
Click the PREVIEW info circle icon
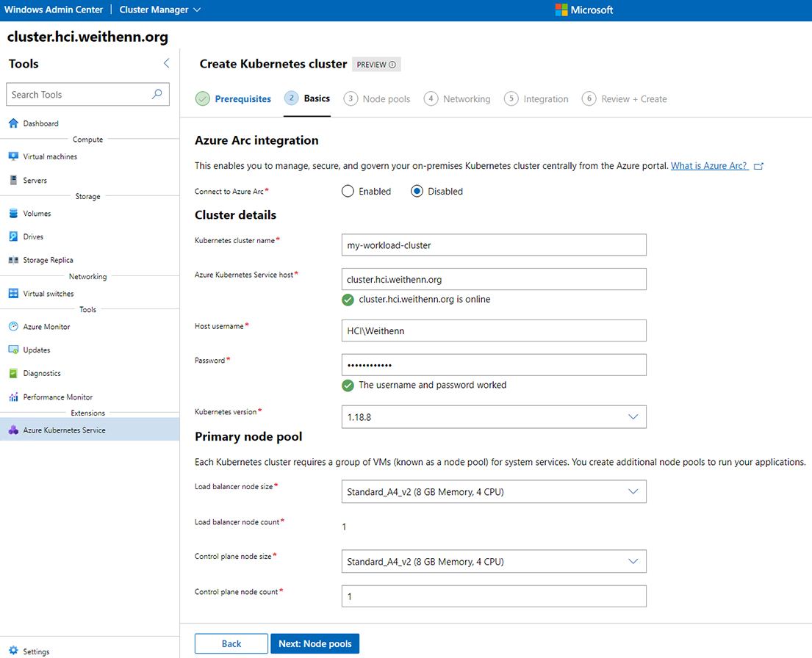pos(392,65)
